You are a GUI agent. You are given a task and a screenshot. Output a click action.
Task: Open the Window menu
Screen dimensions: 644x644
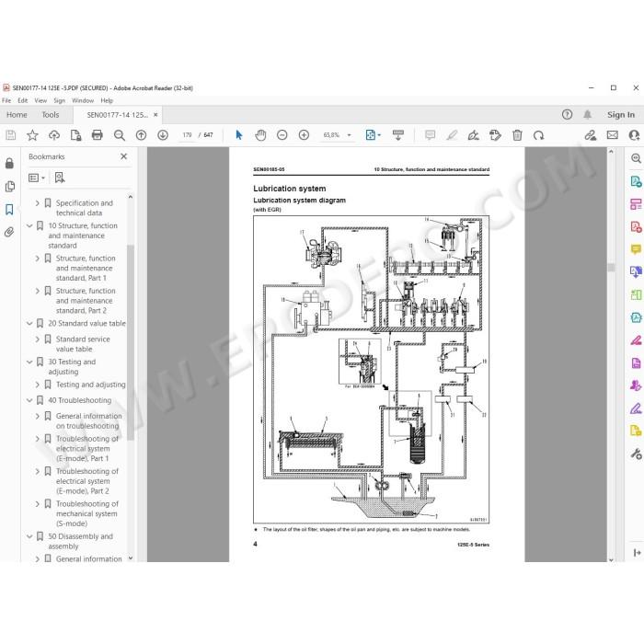(83, 100)
